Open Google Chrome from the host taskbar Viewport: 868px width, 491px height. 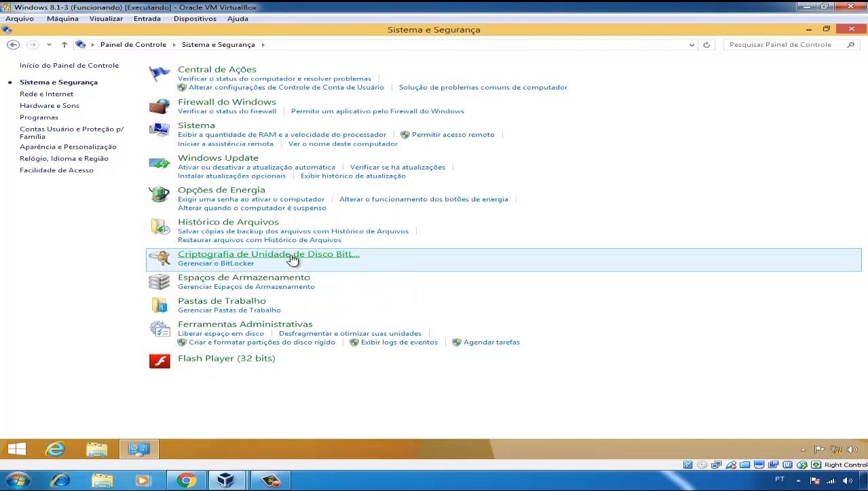pyautogui.click(x=186, y=481)
